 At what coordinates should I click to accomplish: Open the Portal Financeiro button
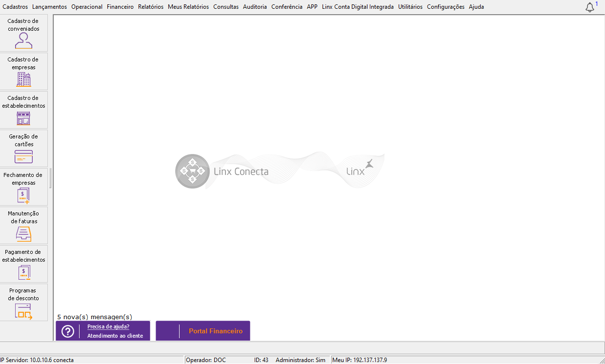pyautogui.click(x=203, y=331)
